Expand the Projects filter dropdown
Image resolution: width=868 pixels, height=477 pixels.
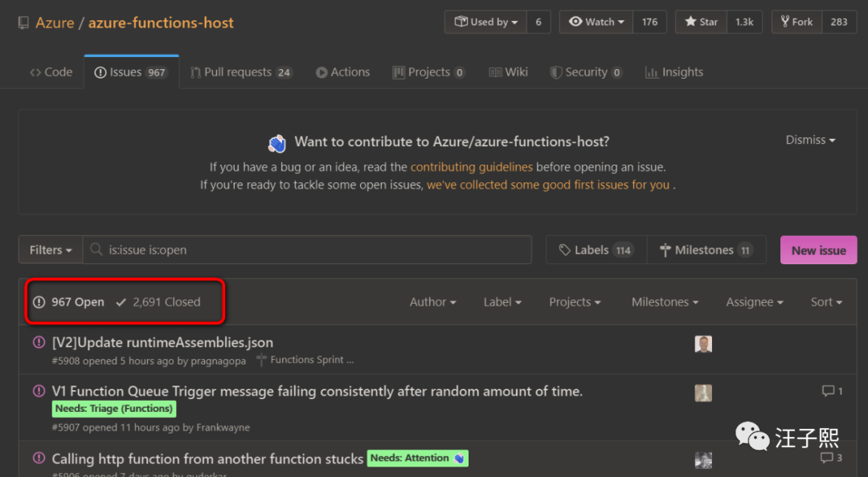575,302
